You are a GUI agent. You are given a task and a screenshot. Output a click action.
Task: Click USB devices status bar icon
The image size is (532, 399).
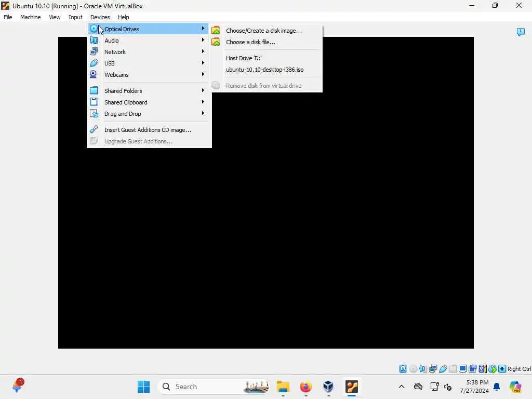point(443,368)
